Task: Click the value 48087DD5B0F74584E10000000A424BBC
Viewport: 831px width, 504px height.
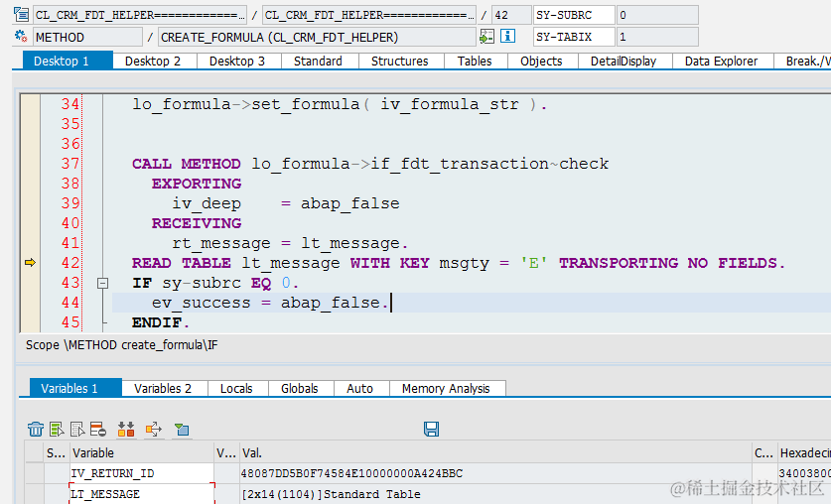Action: [x=351, y=473]
